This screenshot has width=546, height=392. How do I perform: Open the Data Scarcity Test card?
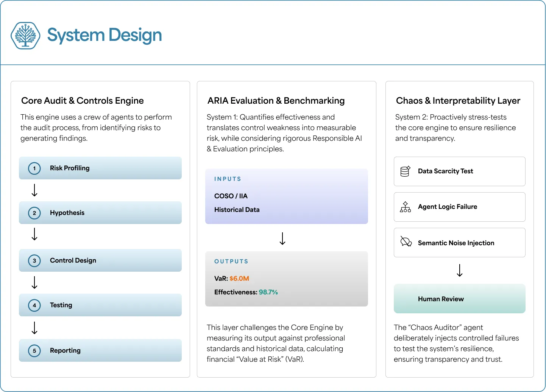click(460, 171)
